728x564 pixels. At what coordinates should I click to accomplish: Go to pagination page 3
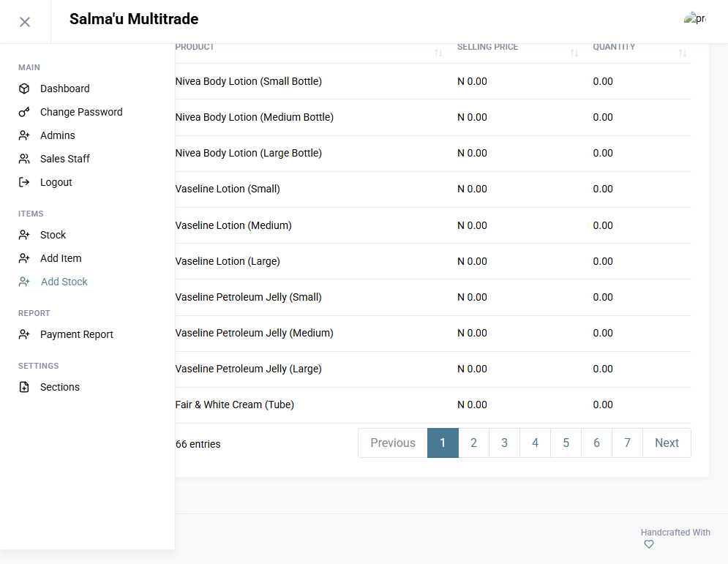click(504, 443)
